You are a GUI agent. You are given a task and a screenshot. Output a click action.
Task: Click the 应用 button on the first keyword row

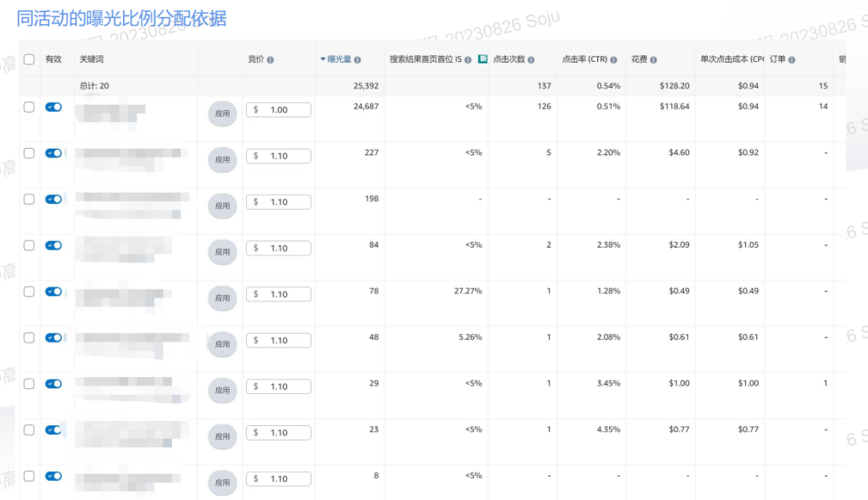[x=222, y=113]
